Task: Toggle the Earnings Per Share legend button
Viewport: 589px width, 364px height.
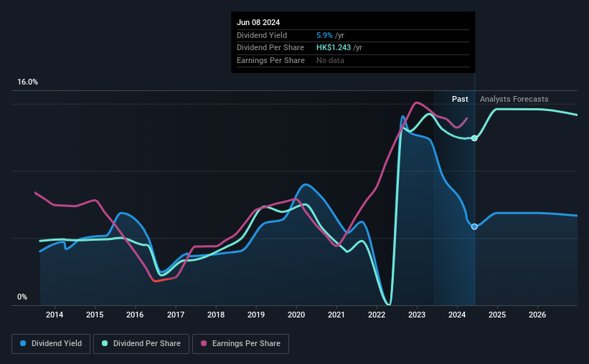Action: click(240, 344)
